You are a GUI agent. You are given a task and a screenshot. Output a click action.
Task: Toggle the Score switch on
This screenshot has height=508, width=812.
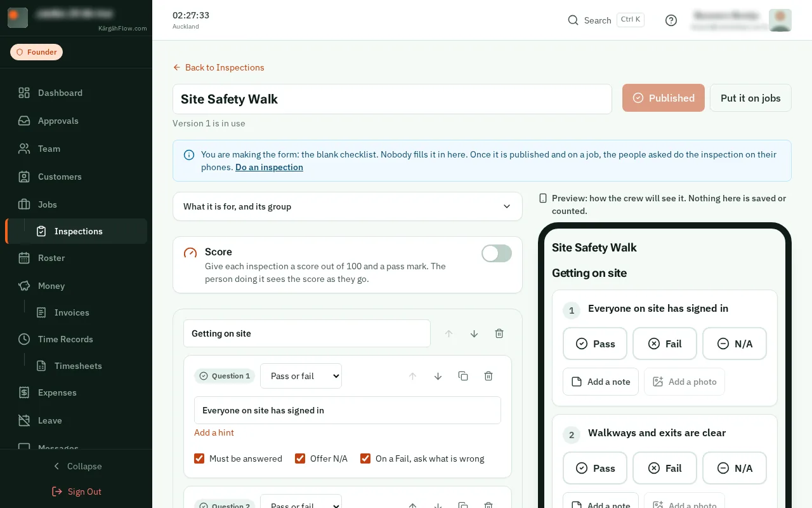(x=497, y=253)
